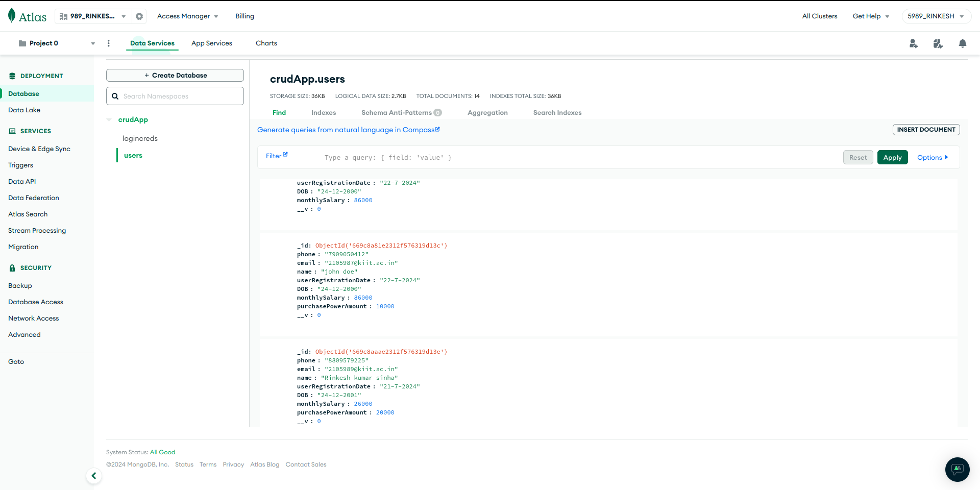
Task: Click the Atlas leaf logo
Action: [x=12, y=16]
